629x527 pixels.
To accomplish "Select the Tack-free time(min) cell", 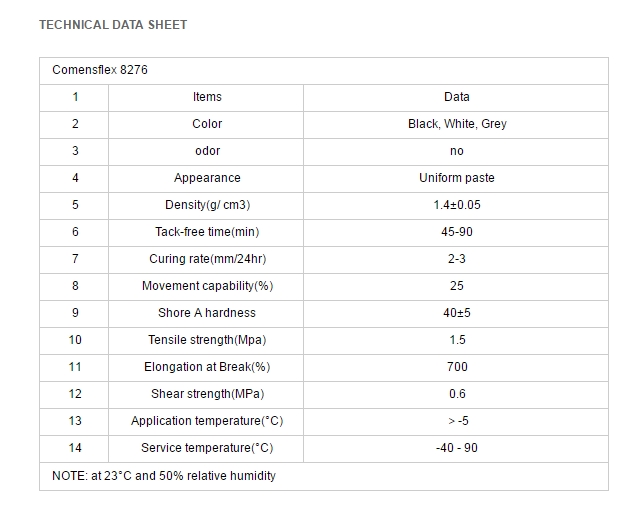I will [207, 232].
